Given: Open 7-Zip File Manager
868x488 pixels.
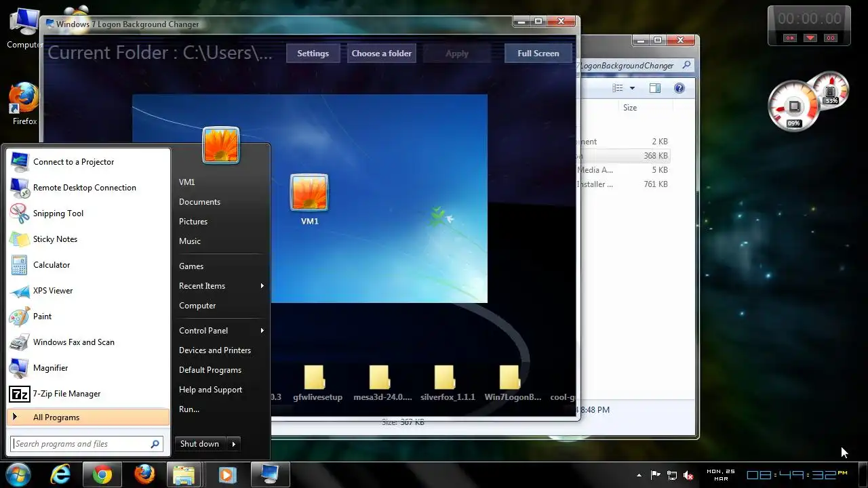Looking at the screenshot, I should 88,394.
